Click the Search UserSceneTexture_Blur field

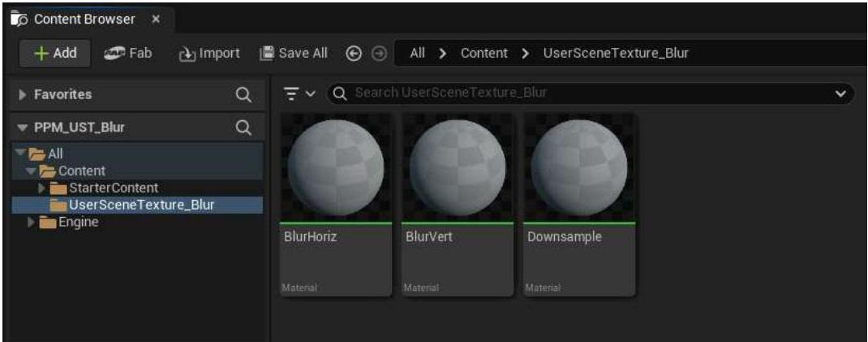click(584, 93)
